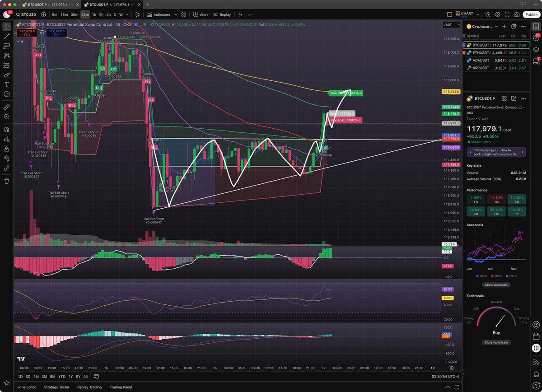Image resolution: width=542 pixels, height=392 pixels.
Task: Open the user profile avatar menu
Action: click(7, 14)
